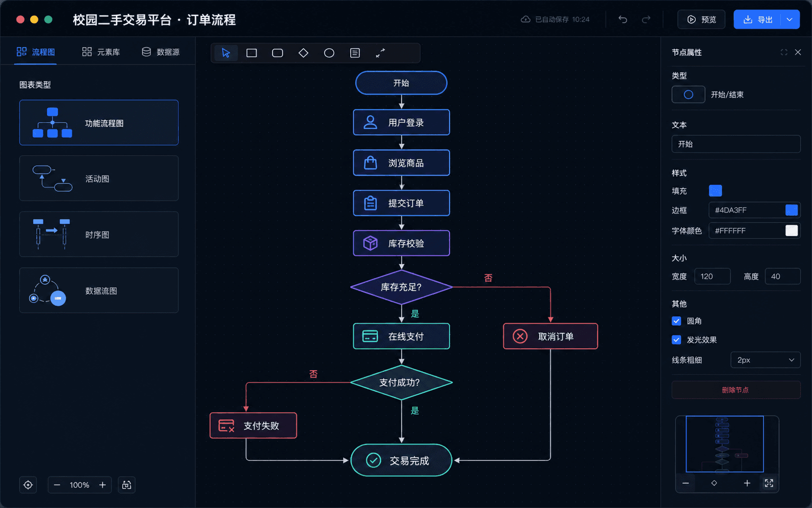Switch to the 数据源 tab

(161, 52)
